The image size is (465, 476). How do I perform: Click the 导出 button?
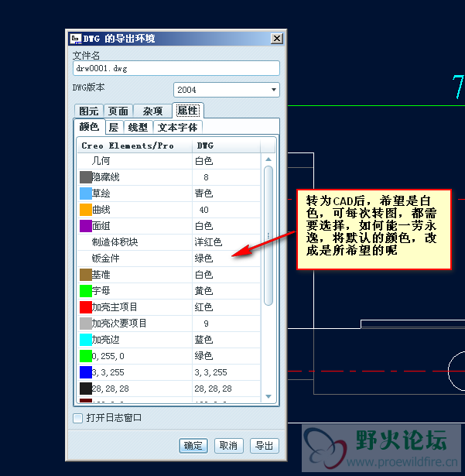[x=264, y=446]
